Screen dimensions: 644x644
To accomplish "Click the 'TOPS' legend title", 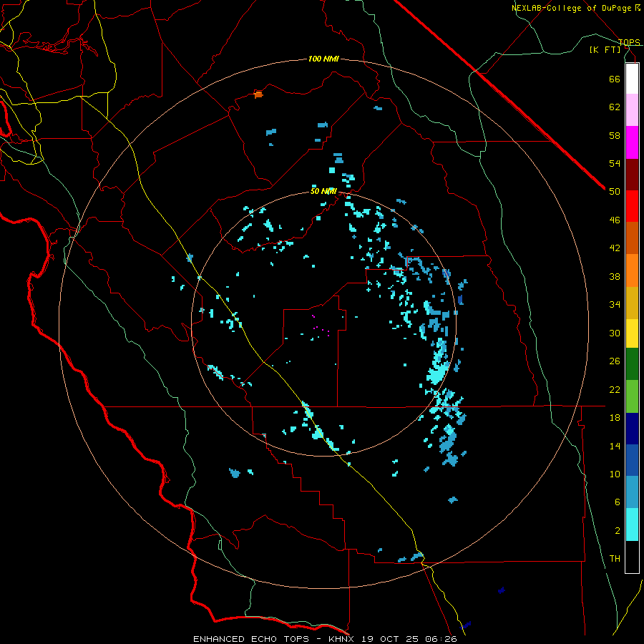I will tap(629, 42).
